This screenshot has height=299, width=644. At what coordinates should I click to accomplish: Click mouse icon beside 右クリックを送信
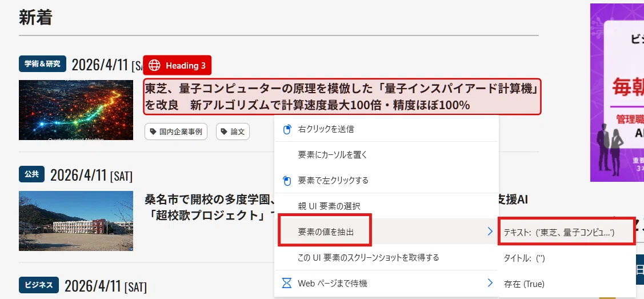(x=287, y=130)
